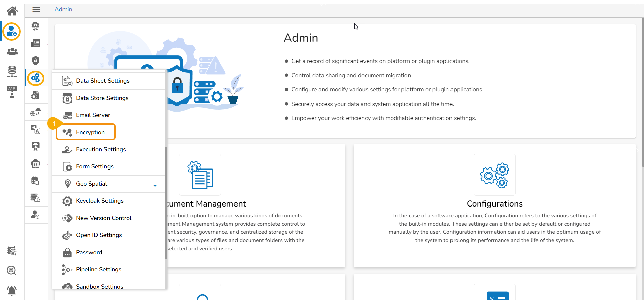Choose Geo Spatial in the menu

coord(108,184)
